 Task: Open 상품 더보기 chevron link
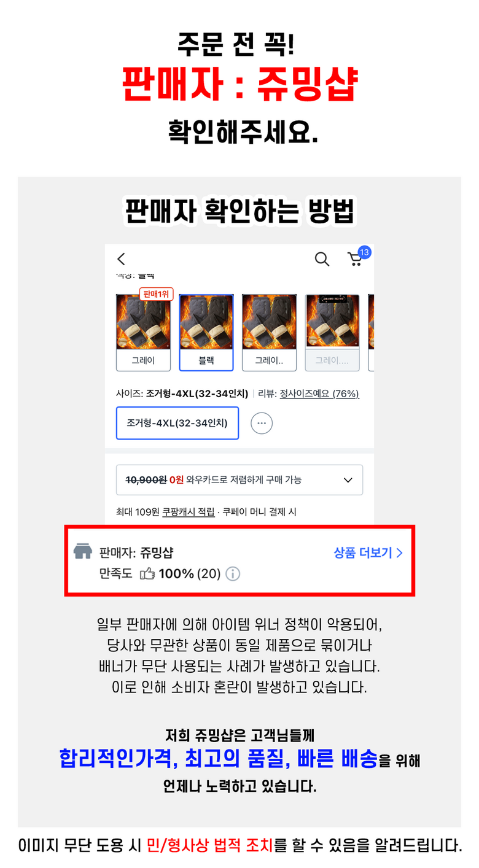[368, 552]
